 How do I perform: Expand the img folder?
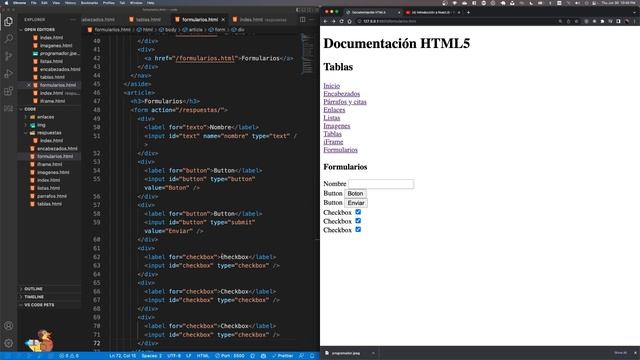[41, 125]
